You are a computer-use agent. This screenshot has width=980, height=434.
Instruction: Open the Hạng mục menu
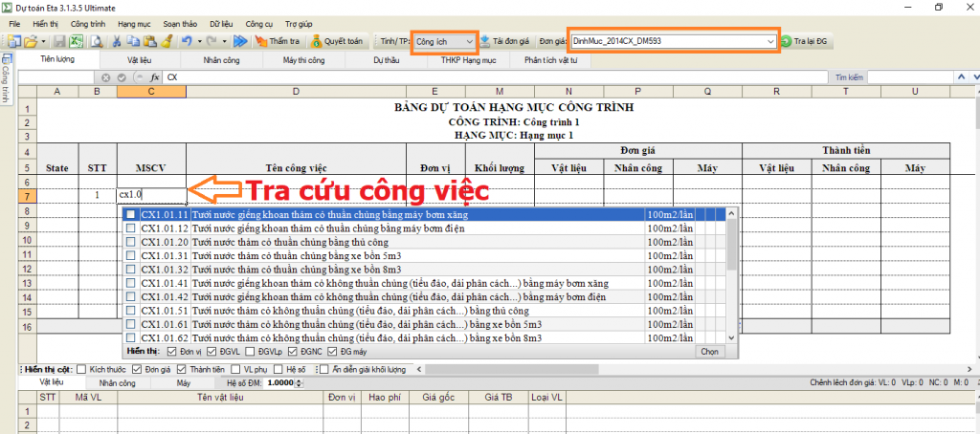[134, 24]
